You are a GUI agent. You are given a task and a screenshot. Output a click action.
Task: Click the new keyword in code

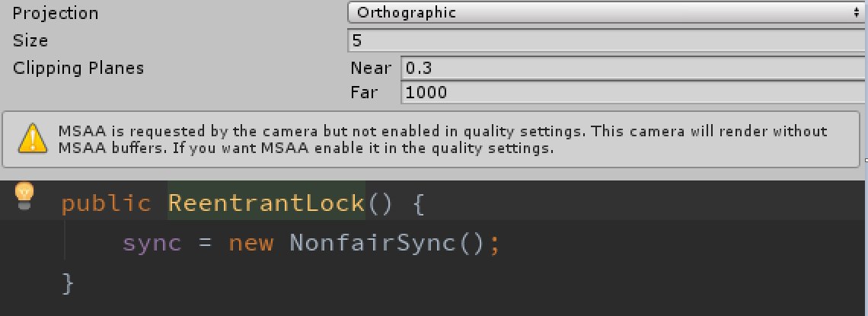click(x=251, y=244)
